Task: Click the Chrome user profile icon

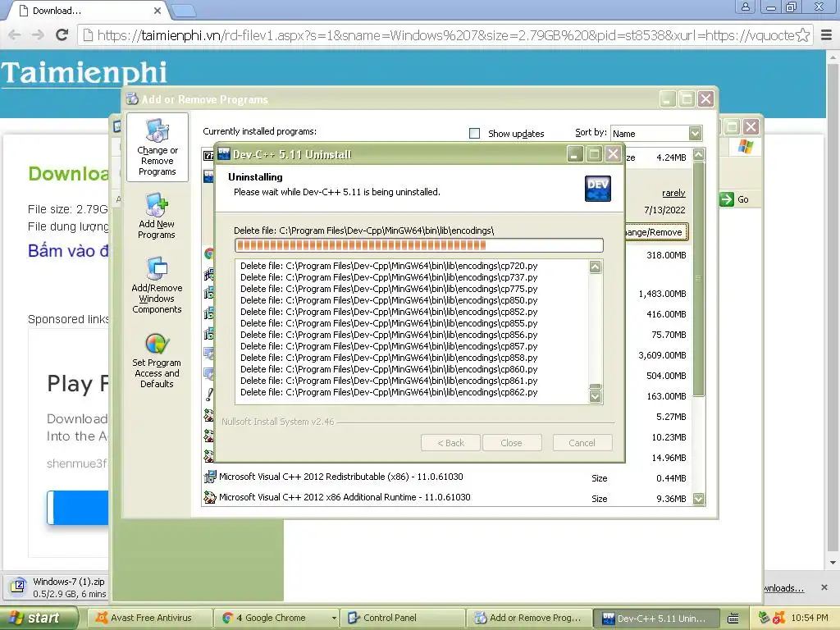Action: (745, 7)
